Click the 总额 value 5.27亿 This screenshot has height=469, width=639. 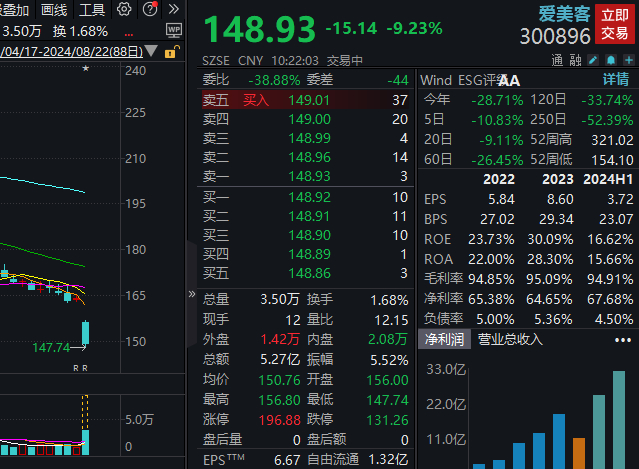[x=280, y=359]
